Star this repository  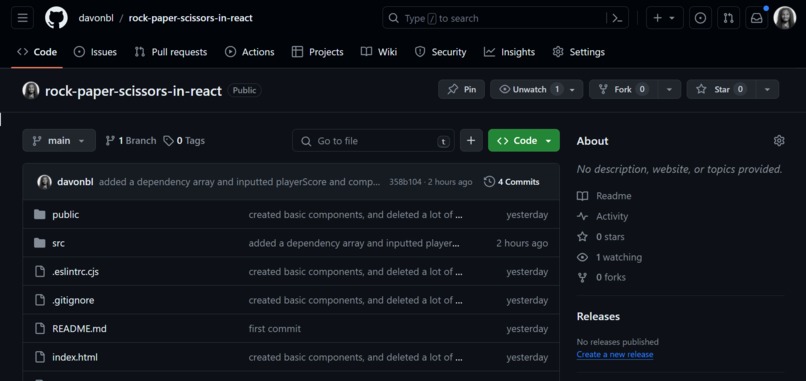click(x=722, y=89)
